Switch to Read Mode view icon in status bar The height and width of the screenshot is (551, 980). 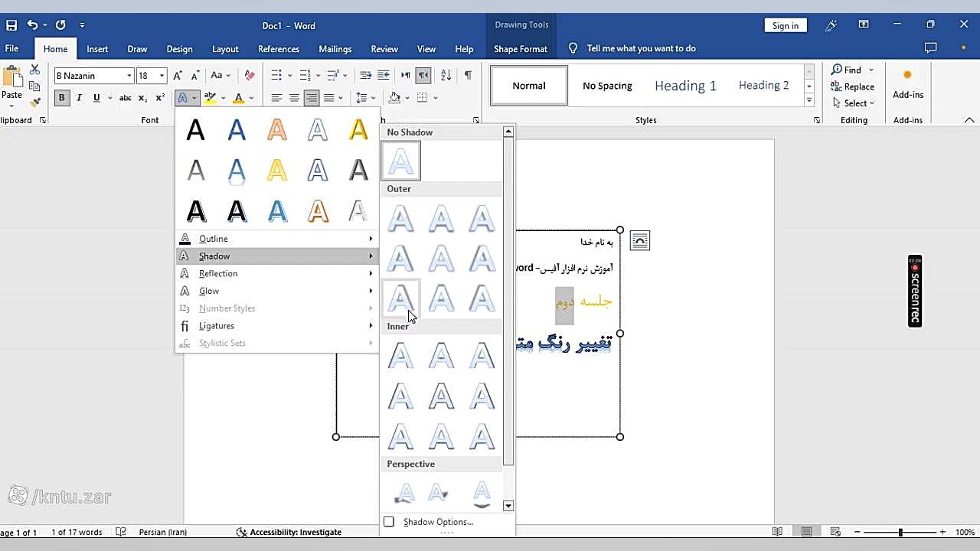coord(778,532)
